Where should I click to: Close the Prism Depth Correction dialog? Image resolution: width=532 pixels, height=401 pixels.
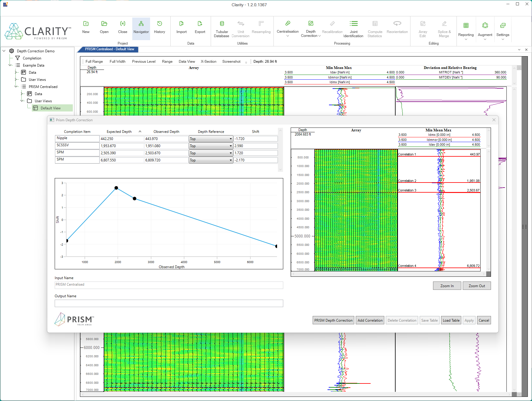(x=494, y=120)
